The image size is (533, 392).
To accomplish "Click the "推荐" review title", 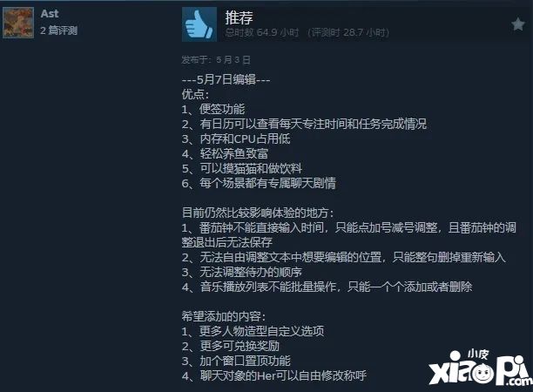I will click(239, 17).
